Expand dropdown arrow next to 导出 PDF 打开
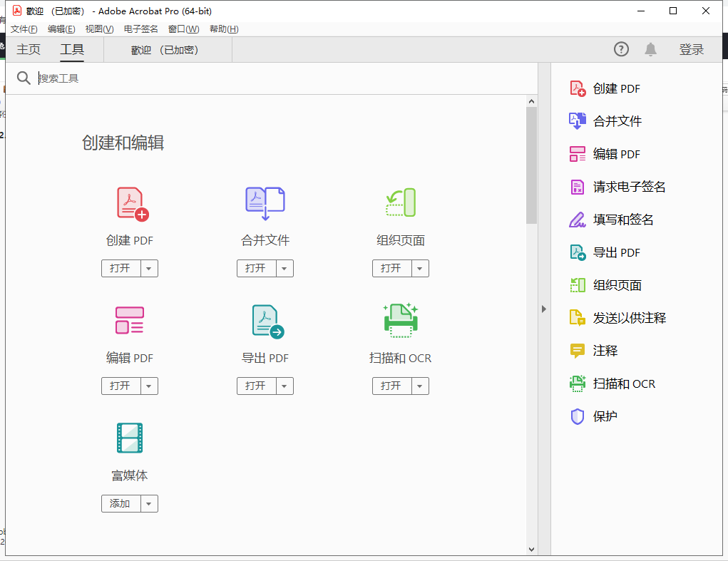Screen dimensions: 728x561 (x=284, y=386)
